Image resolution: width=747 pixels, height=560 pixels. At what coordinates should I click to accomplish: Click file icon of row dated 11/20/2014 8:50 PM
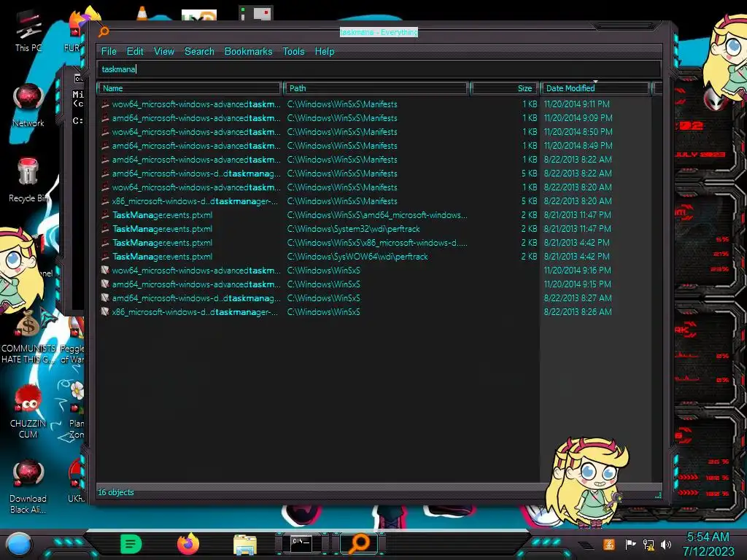(x=105, y=131)
